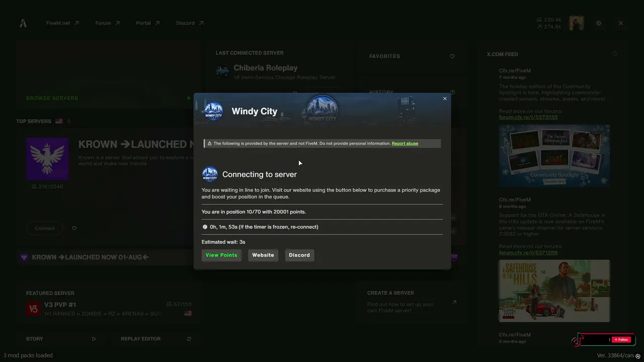Open the FiveM.net link in the top bar
This screenshot has height=362, width=644.
(x=62, y=23)
